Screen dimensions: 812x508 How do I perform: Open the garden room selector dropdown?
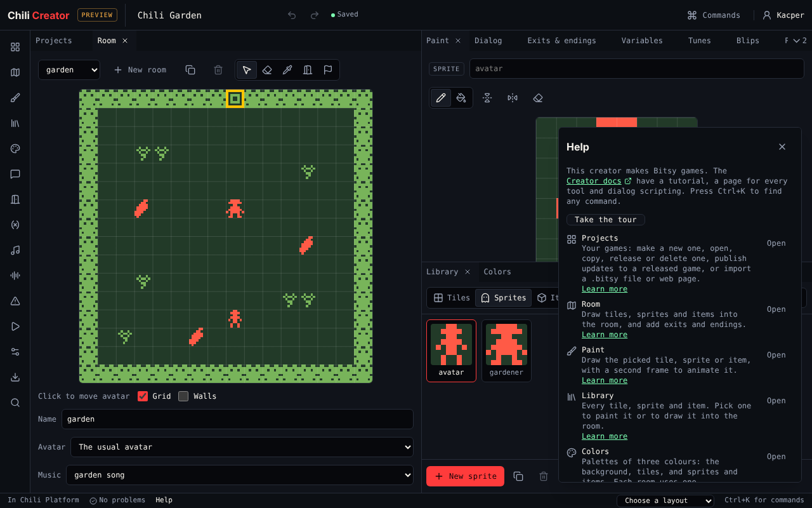(x=69, y=70)
